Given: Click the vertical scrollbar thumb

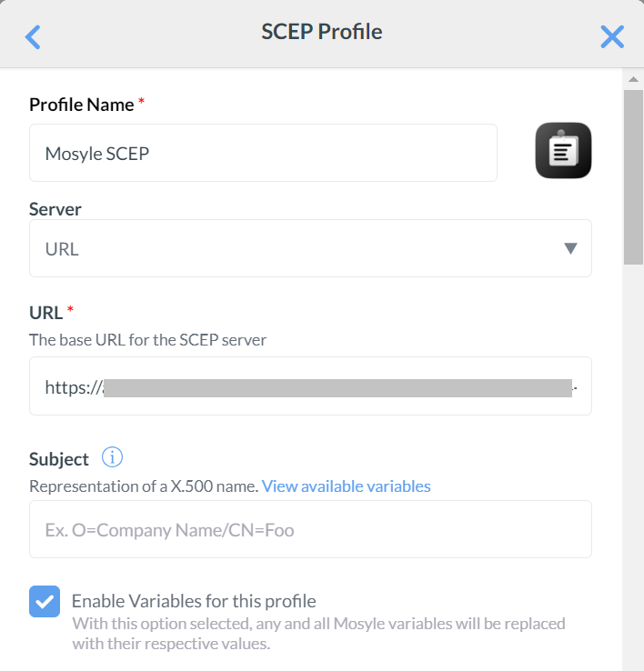Looking at the screenshot, I should [x=633, y=173].
